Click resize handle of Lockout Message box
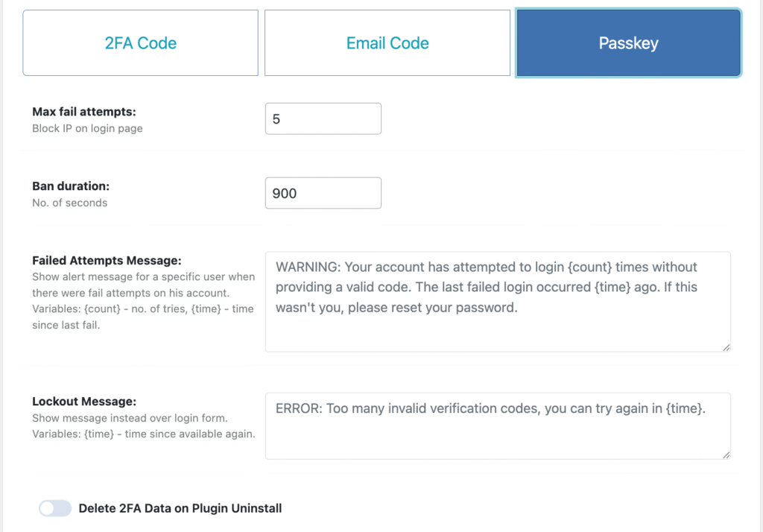 726,455
